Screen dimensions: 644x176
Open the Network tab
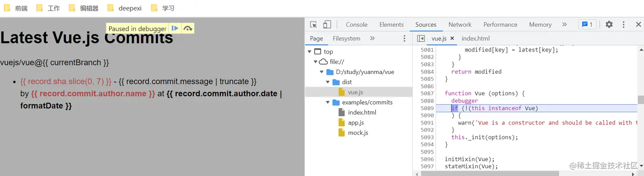click(x=460, y=25)
